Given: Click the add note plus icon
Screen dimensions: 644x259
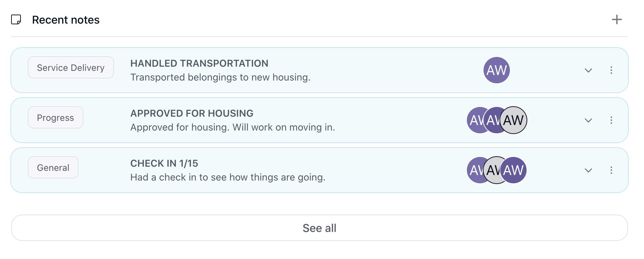Looking at the screenshot, I should [x=617, y=19].
